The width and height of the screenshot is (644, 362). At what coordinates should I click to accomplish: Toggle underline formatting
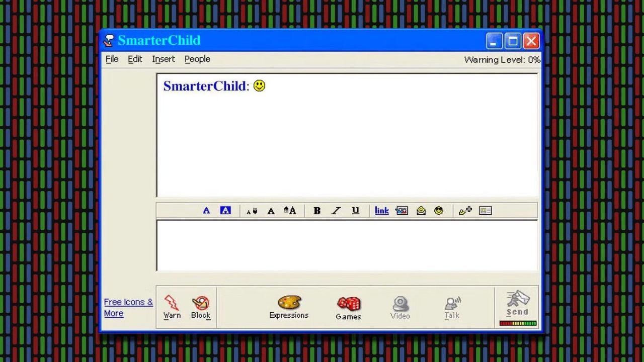[355, 211]
